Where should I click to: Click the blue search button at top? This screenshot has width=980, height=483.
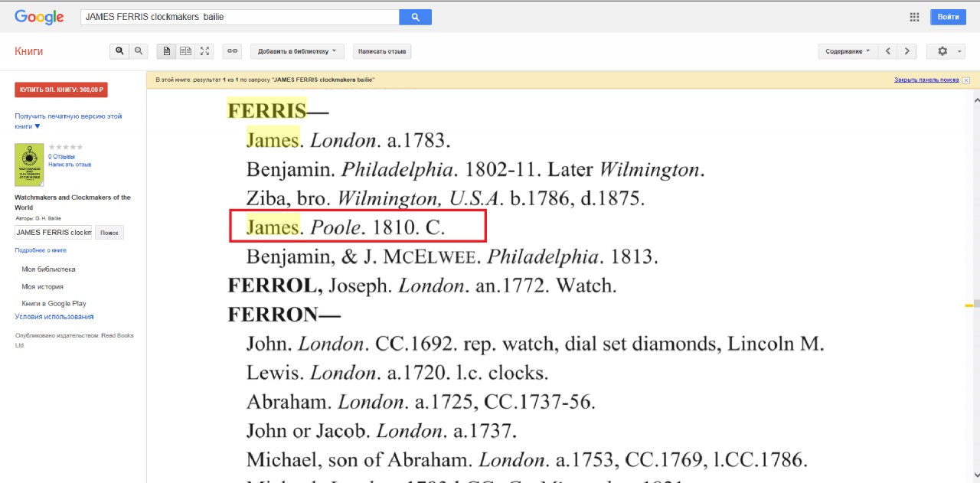click(x=415, y=17)
